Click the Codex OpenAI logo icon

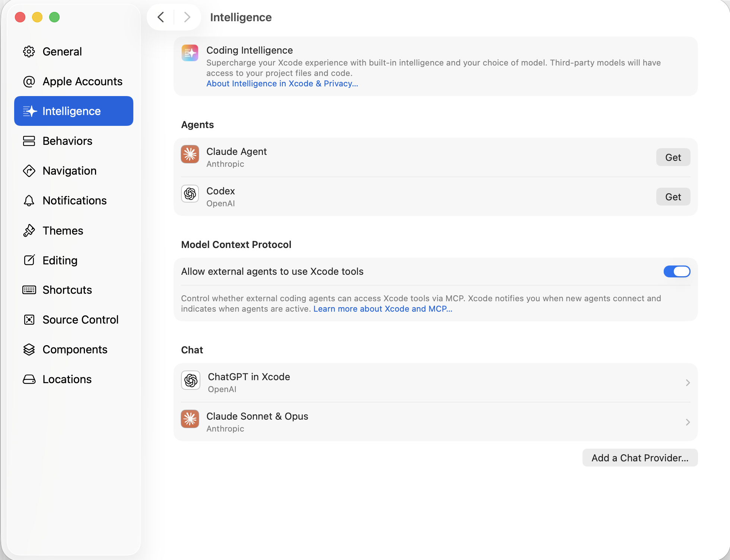[x=190, y=194]
